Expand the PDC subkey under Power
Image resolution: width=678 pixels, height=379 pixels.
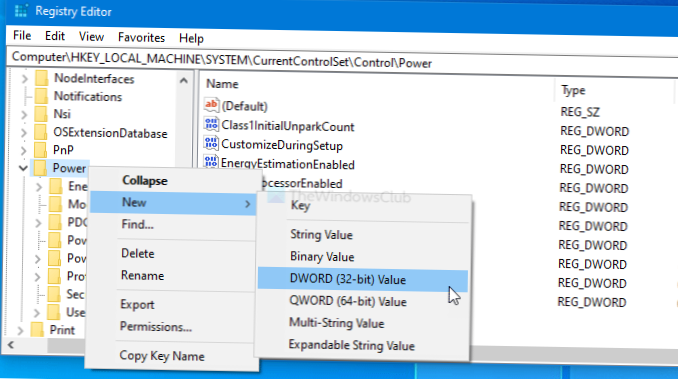pyautogui.click(x=38, y=223)
